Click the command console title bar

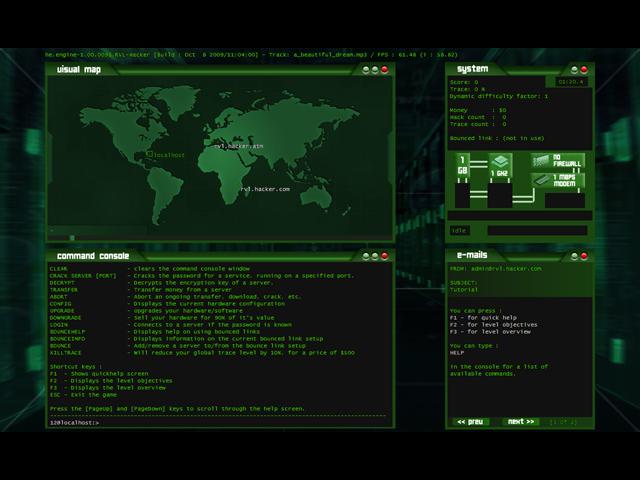pos(220,256)
